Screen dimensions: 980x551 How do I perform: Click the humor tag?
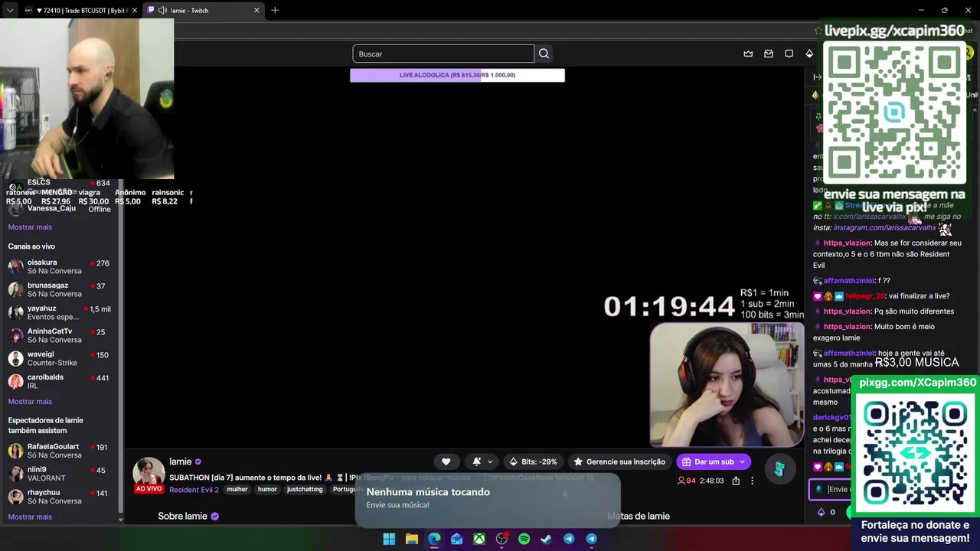point(267,489)
